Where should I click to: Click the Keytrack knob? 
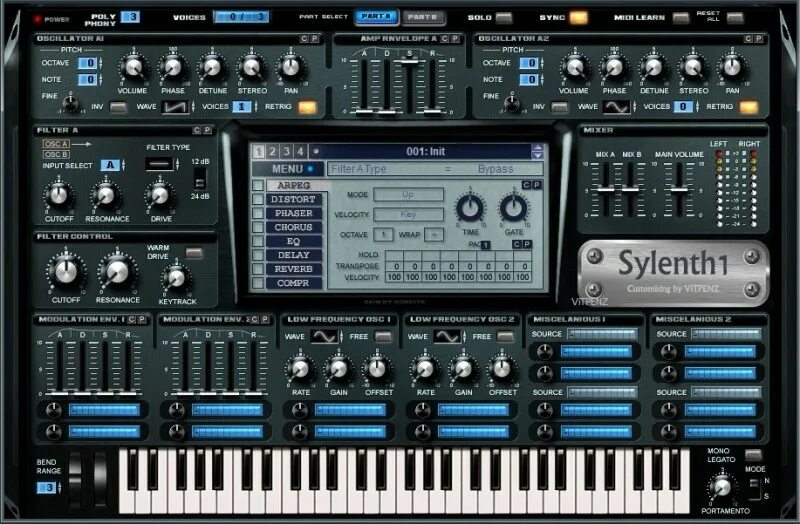point(177,278)
